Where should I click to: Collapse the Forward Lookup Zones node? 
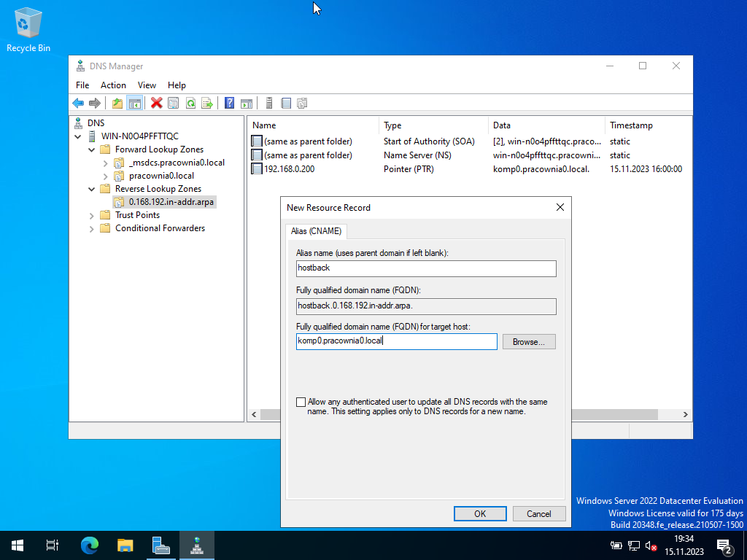coord(91,150)
